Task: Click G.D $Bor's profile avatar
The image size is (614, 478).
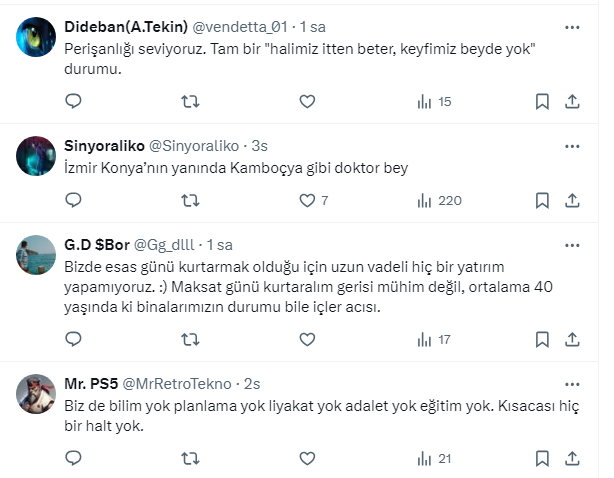Action: tap(37, 255)
